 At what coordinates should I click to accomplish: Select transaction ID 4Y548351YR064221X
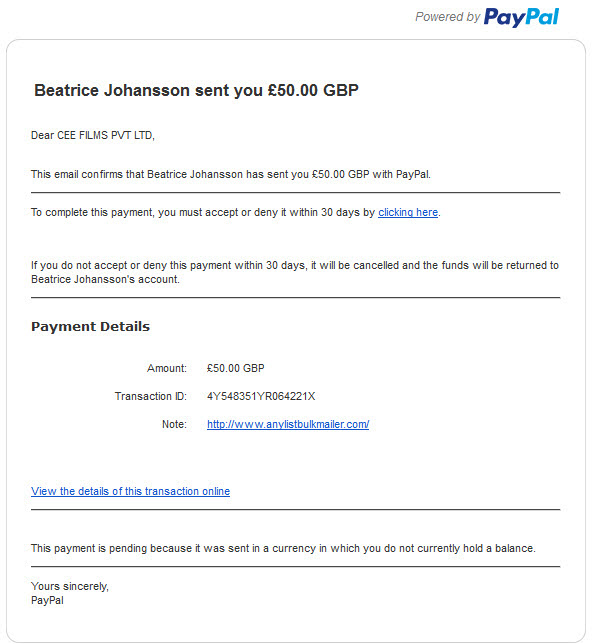[261, 396]
